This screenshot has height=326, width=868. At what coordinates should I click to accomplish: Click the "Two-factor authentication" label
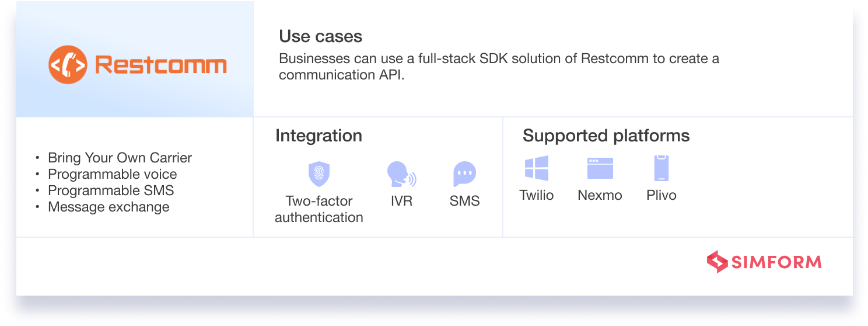319,209
